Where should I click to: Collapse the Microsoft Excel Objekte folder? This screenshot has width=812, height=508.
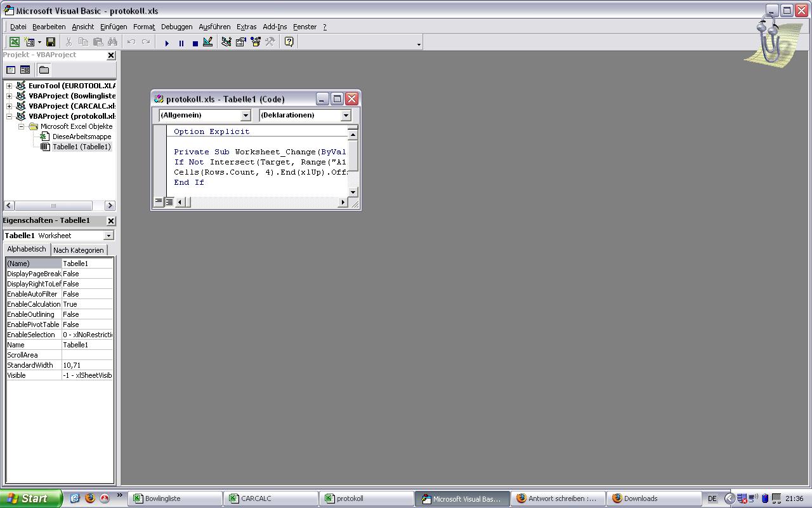[x=21, y=126]
